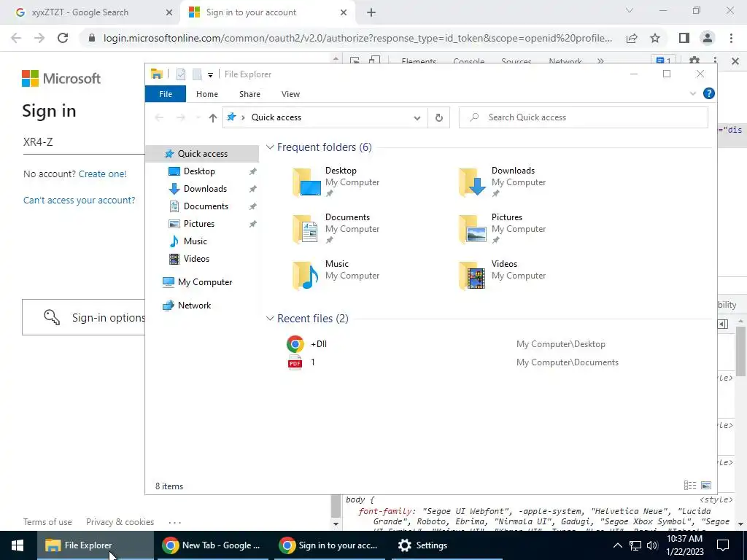Open Terms of use link
This screenshot has height=560, width=747.
click(x=47, y=522)
